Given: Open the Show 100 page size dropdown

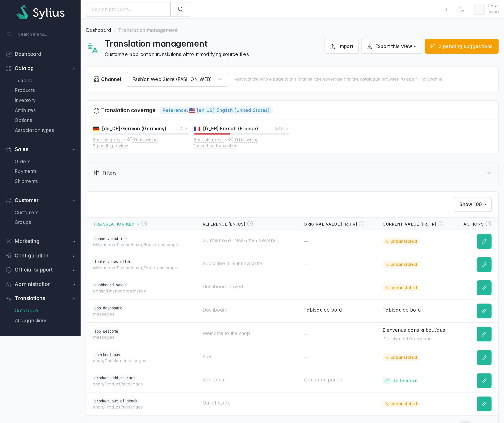Looking at the screenshot, I should [472, 204].
